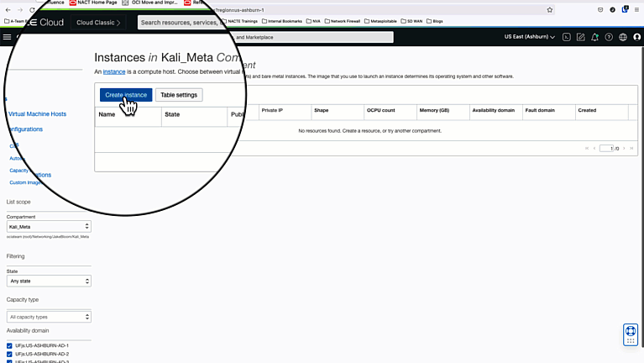Screen dimensions: 644x363
Task: Open the NACTE Trainings bookmark folder
Action: [x=240, y=21]
